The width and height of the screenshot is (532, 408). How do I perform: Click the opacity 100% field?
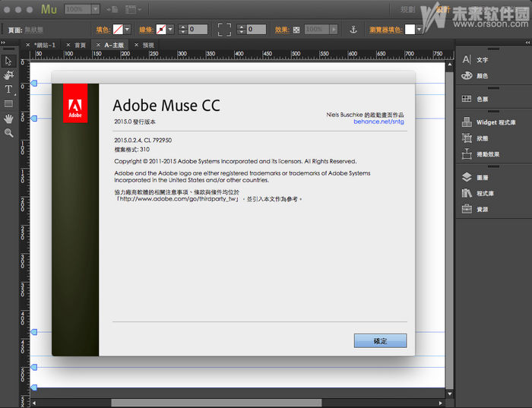point(317,30)
